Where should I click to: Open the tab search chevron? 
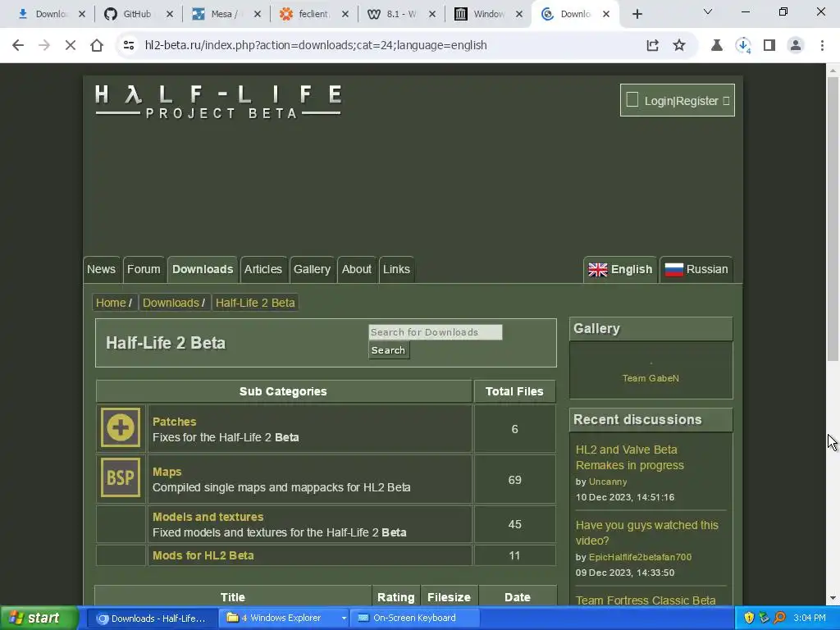(x=708, y=11)
